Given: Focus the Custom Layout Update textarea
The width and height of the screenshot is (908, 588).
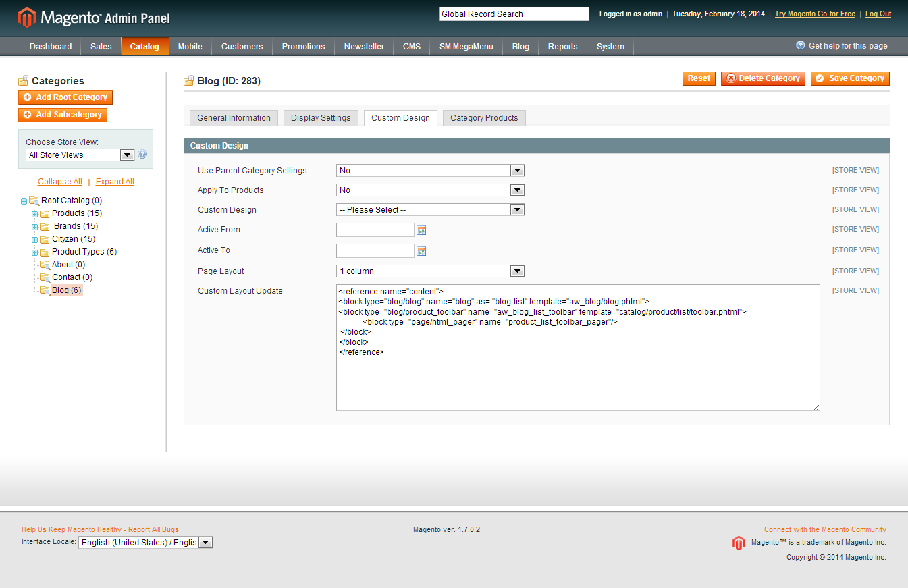Looking at the screenshot, I should pos(578,348).
